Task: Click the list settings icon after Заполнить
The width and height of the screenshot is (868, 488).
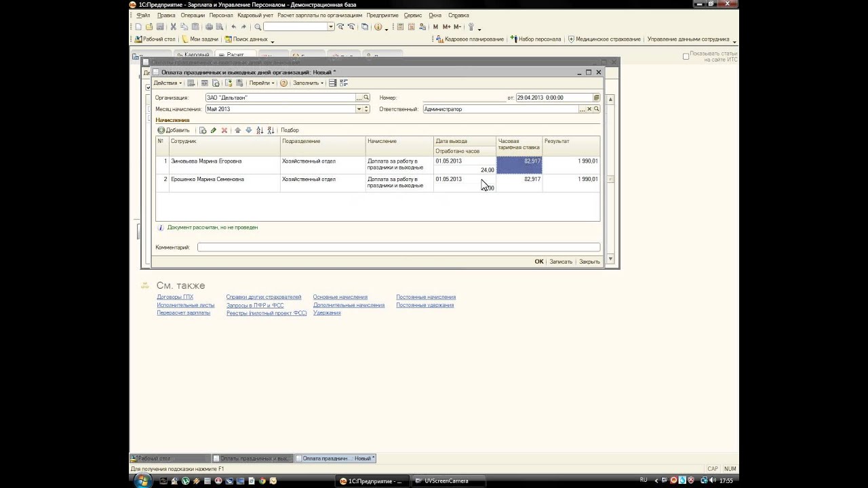Action: [332, 83]
